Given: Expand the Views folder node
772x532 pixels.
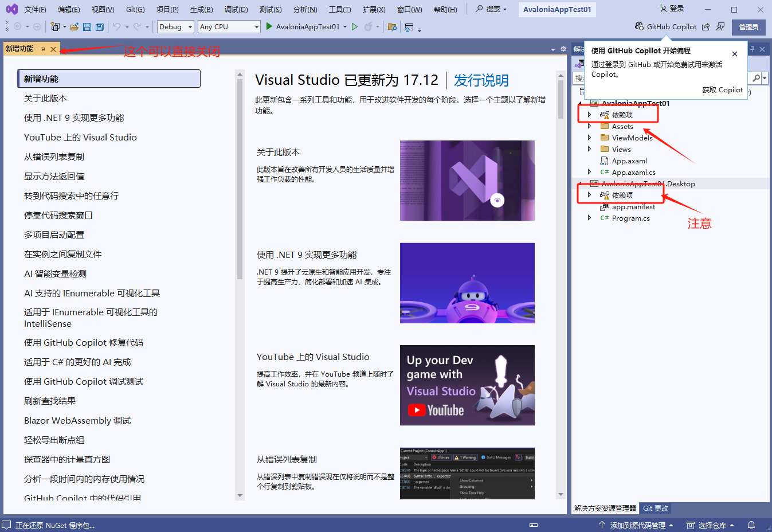Looking at the screenshot, I should (x=589, y=149).
